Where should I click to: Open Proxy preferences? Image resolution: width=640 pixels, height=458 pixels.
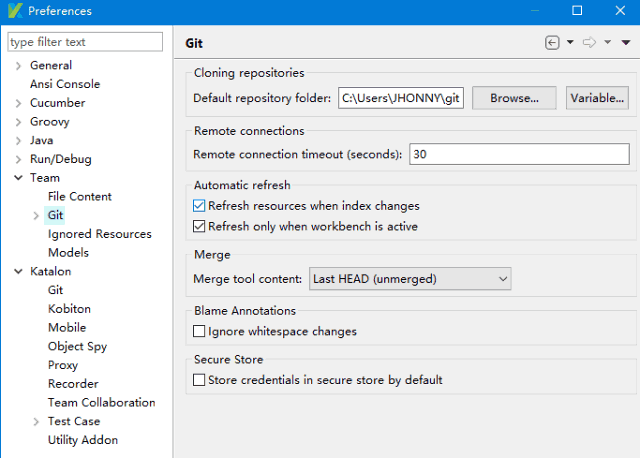coord(63,365)
